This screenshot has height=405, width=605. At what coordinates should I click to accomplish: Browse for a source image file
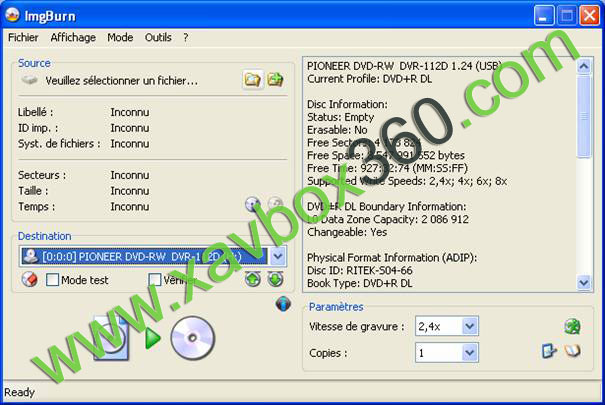click(x=252, y=80)
